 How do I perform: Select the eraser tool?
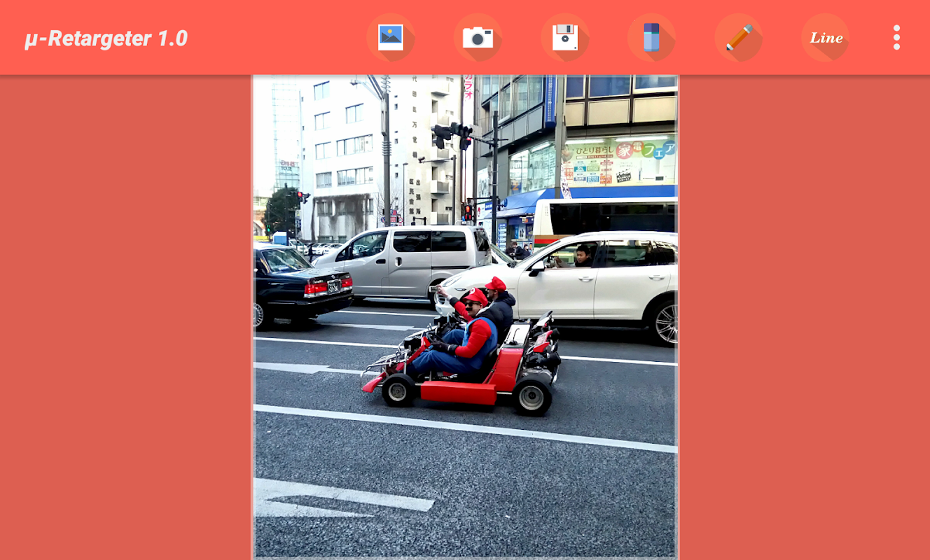coord(651,37)
